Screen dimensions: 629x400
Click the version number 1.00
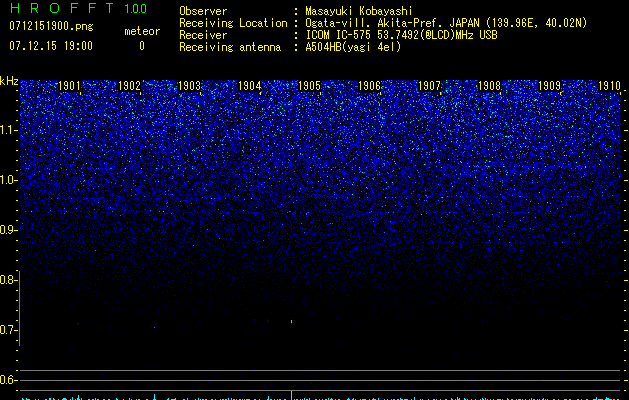[136, 9]
